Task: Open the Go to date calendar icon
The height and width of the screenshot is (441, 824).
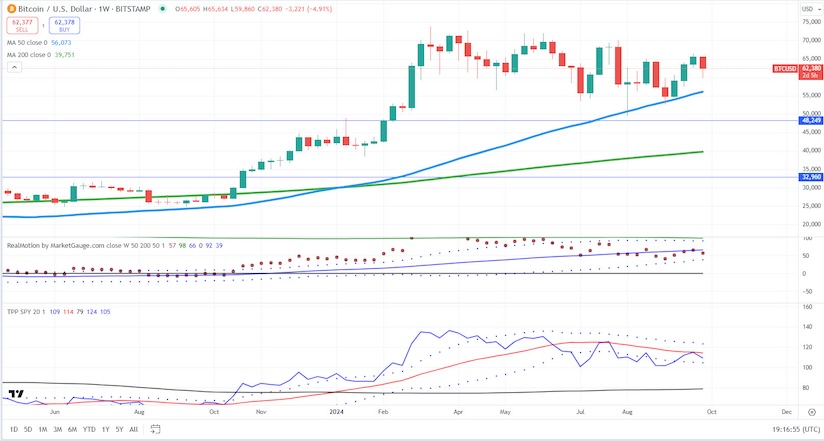Action: (x=155, y=429)
